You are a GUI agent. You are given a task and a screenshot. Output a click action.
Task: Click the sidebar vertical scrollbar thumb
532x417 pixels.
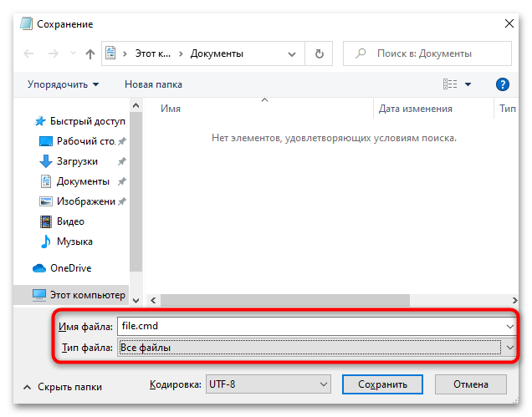(x=136, y=191)
